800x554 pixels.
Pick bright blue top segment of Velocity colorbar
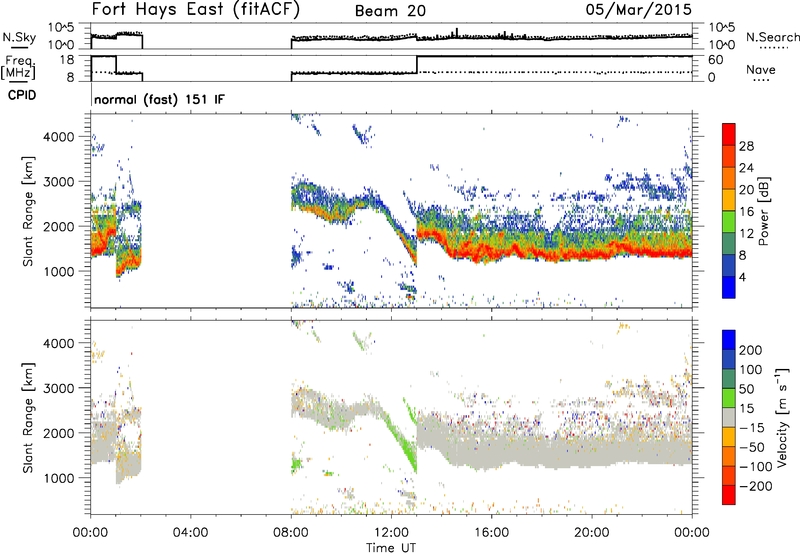(x=729, y=340)
